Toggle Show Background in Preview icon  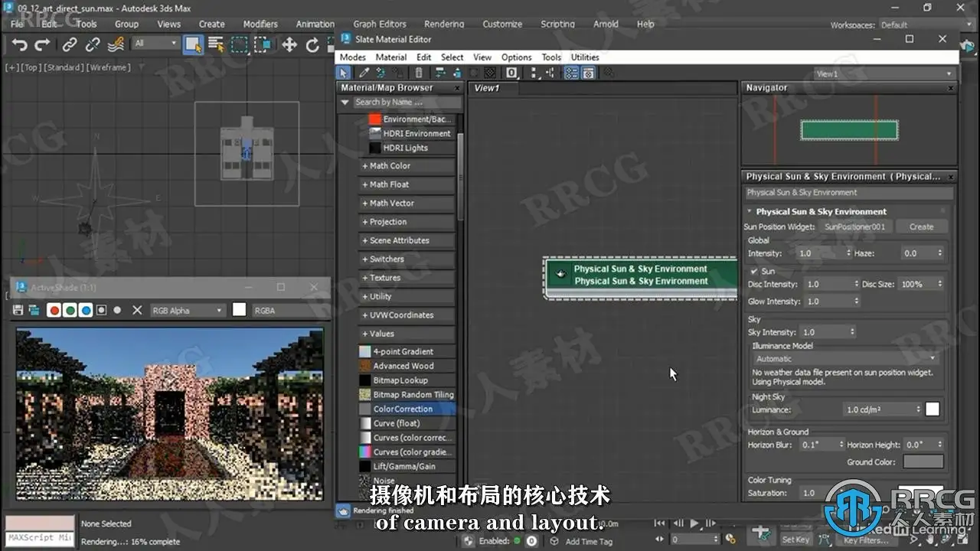coord(490,73)
